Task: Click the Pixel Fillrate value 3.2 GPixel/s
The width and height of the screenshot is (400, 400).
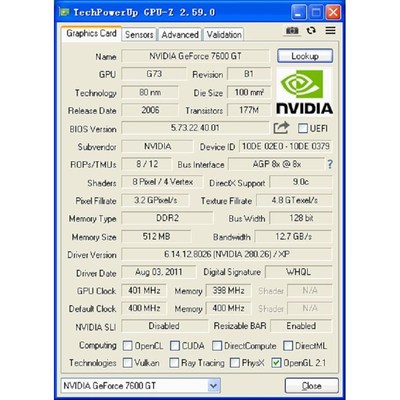Action: tap(155, 200)
